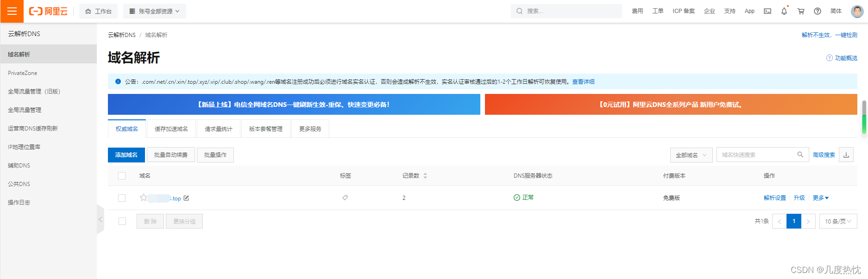Click the 更换分组 button
This screenshot has width=868, height=279.
184,221
